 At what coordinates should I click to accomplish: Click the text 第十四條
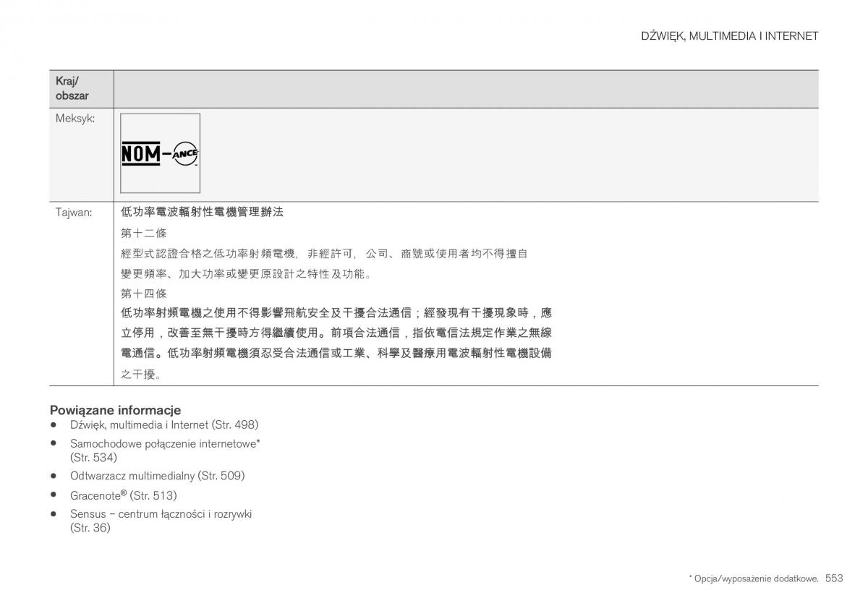144,294
